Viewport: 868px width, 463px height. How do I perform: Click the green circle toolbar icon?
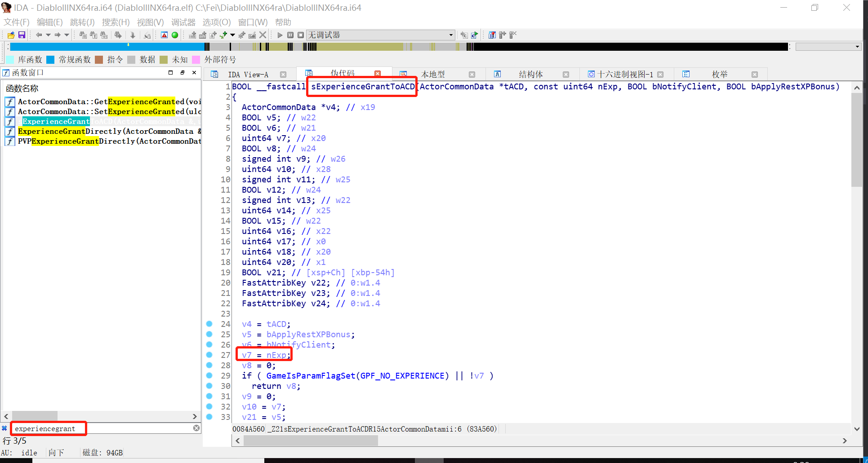click(175, 35)
